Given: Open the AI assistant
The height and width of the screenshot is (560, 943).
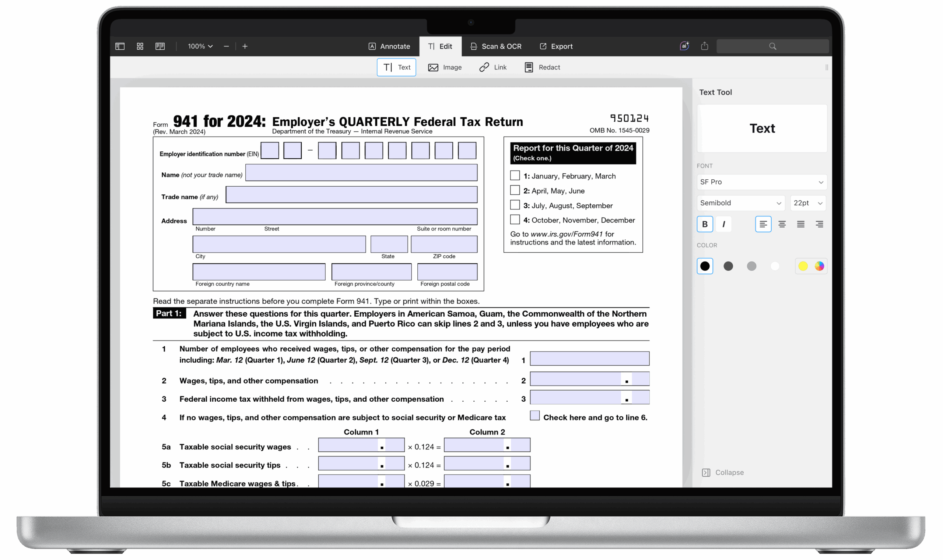Looking at the screenshot, I should tap(684, 46).
